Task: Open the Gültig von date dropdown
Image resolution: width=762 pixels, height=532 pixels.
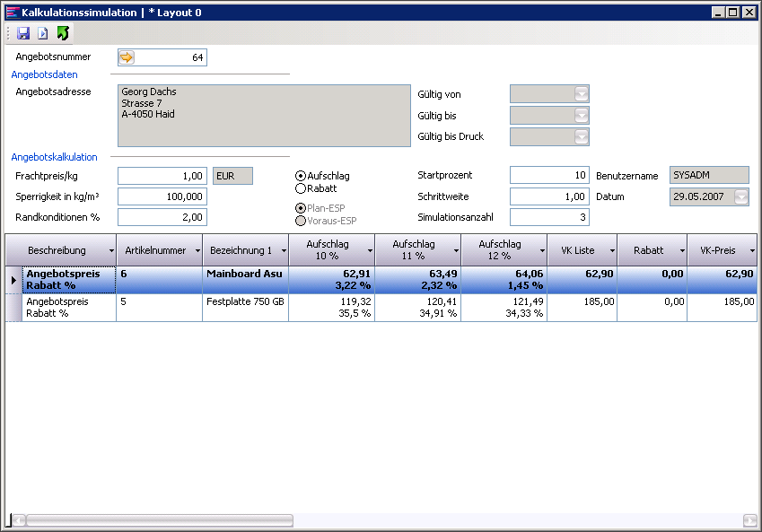Action: click(581, 94)
